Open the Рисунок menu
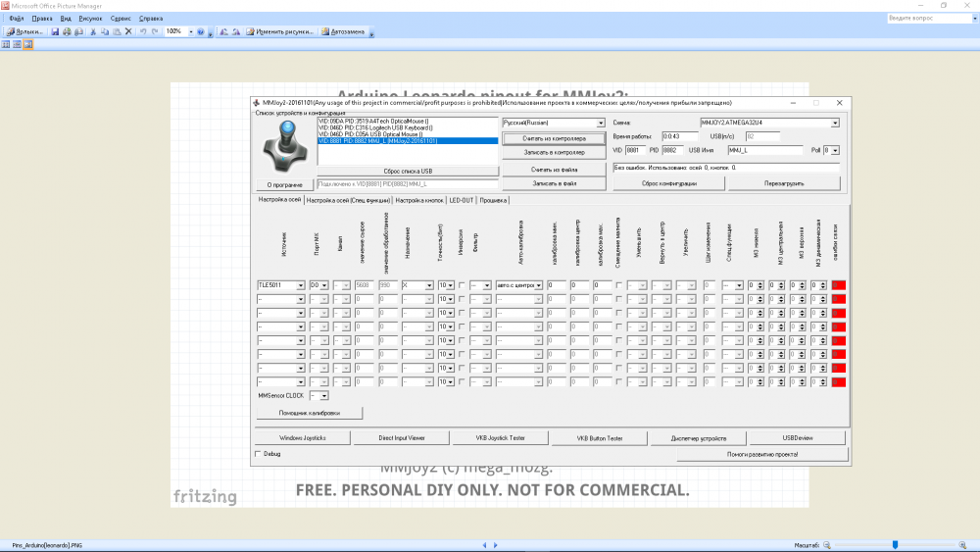Screen dimensions: 980x552 coord(90,19)
